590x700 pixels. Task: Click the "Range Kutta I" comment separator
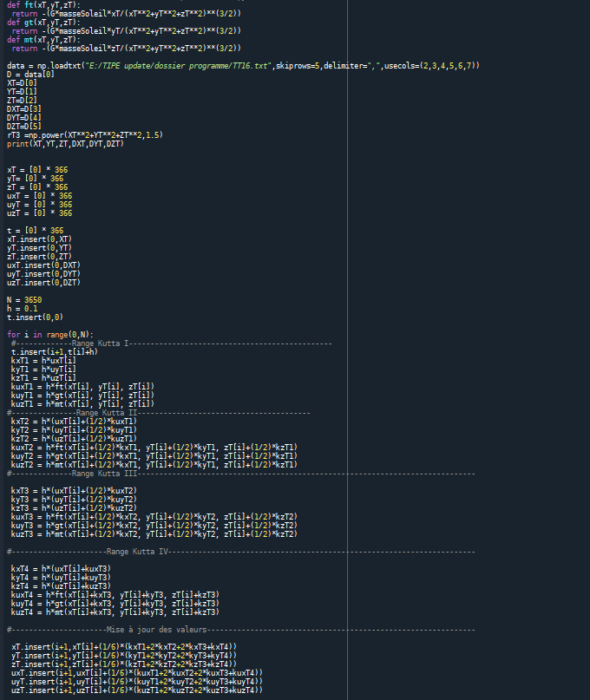(101, 343)
